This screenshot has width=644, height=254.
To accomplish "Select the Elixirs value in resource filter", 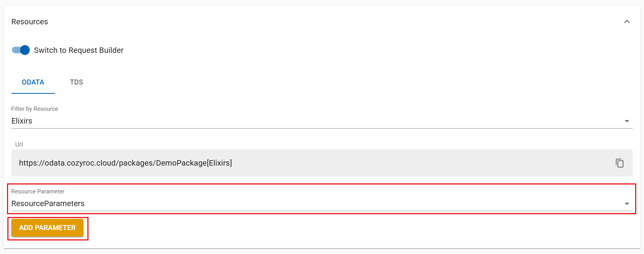I will click(x=22, y=121).
